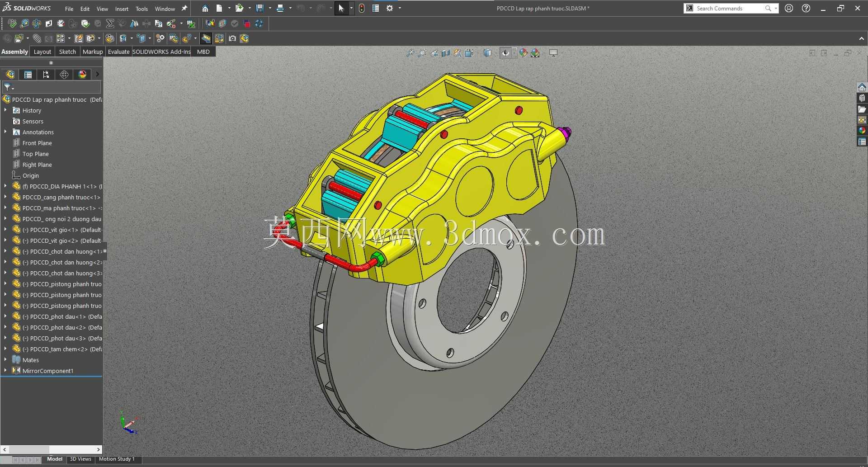Image resolution: width=868 pixels, height=467 pixels.
Task: Open the Insert menu
Action: pos(122,9)
